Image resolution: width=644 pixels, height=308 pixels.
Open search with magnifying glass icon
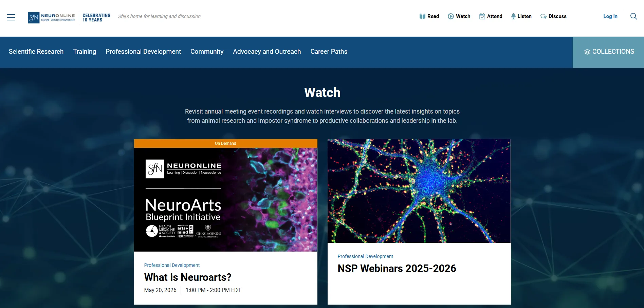pos(633,16)
